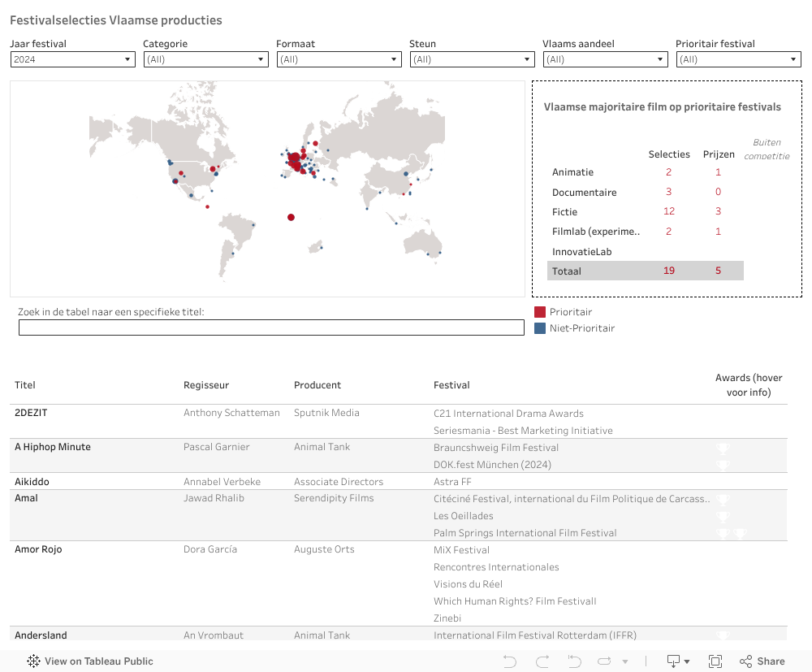Expand the Categorie filter dropdown
812x672 pixels.
205,59
